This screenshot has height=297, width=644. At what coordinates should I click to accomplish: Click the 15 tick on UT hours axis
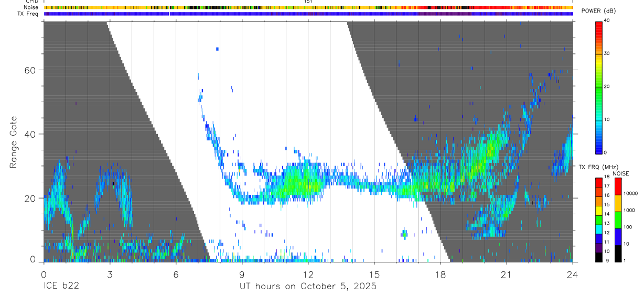click(x=374, y=273)
